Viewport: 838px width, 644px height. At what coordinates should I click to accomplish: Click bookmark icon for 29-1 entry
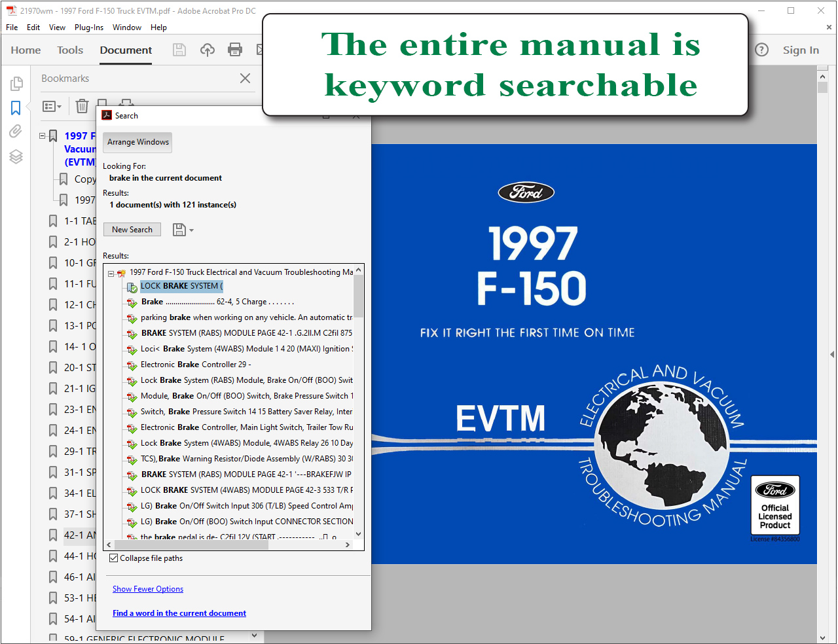point(53,452)
